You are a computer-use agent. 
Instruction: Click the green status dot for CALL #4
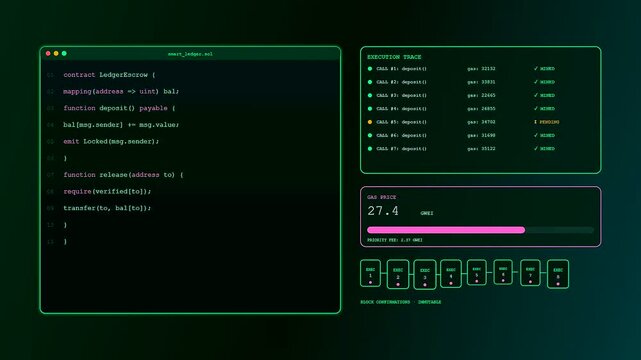click(x=370, y=109)
